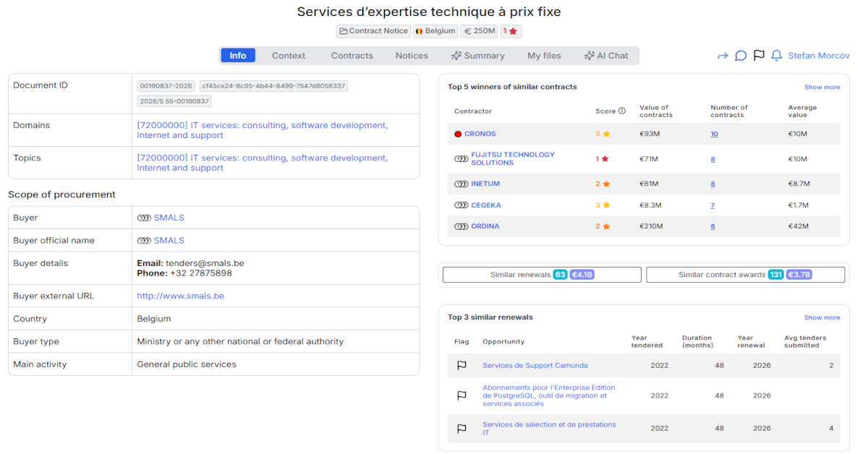Flag the Services de Support Camunda renewal
The height and width of the screenshot is (454, 868).
point(461,365)
